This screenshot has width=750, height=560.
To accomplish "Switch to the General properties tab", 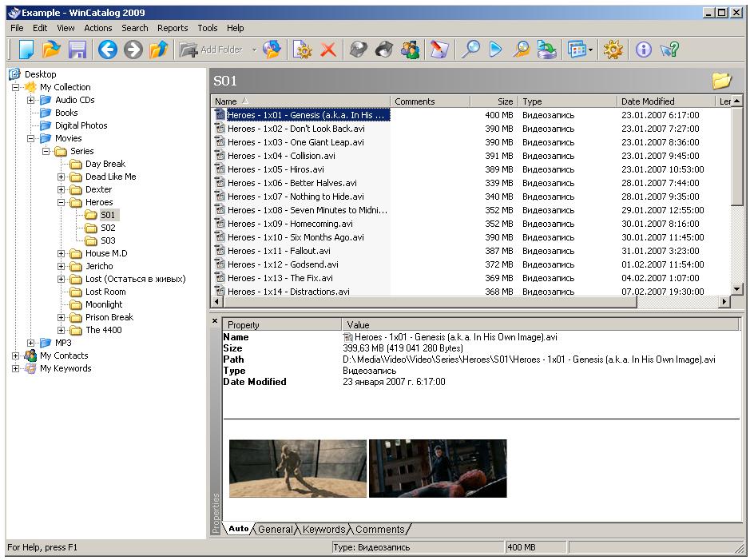I will [x=276, y=530].
